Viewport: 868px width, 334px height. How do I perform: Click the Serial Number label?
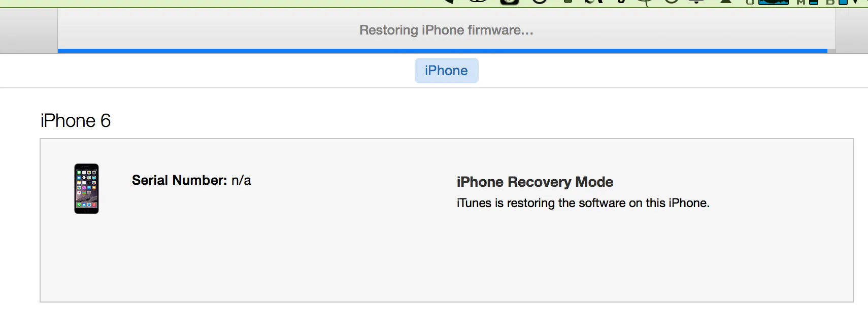tap(179, 180)
